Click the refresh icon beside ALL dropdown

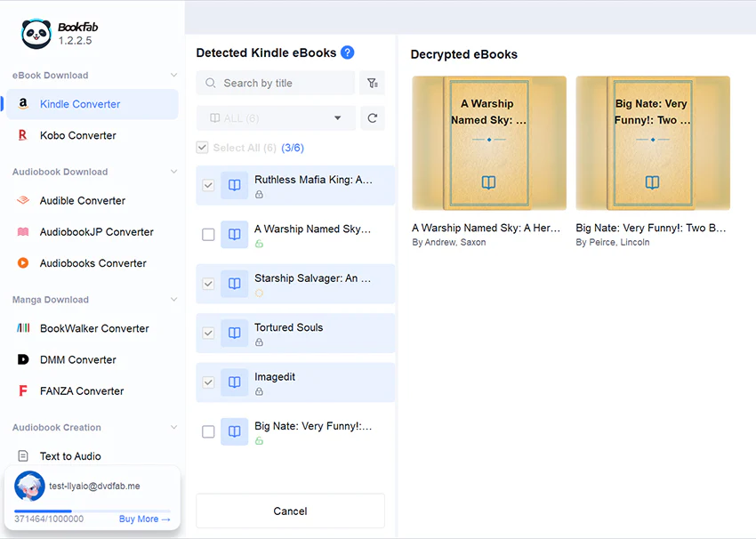(x=372, y=118)
